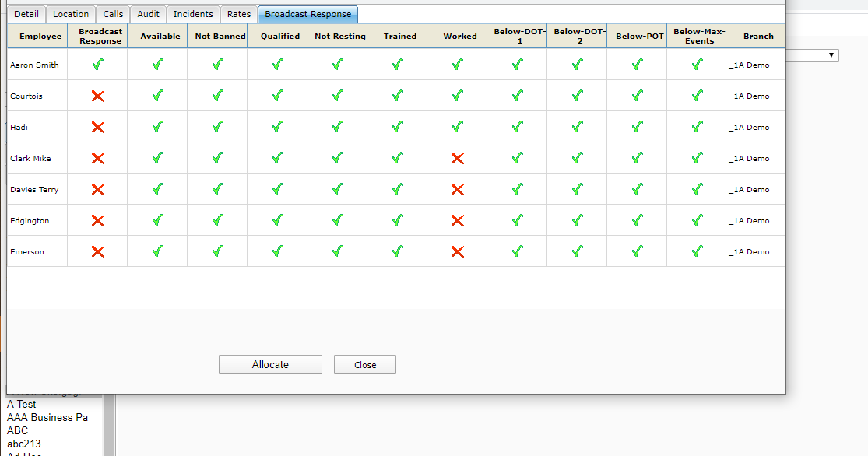The height and width of the screenshot is (456, 868).
Task: Click Emerson's red Broadcast Response X icon
Action: [97, 251]
